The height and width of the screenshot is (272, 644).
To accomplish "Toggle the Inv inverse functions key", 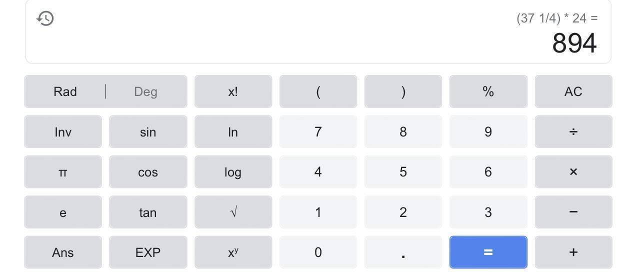I will (63, 131).
